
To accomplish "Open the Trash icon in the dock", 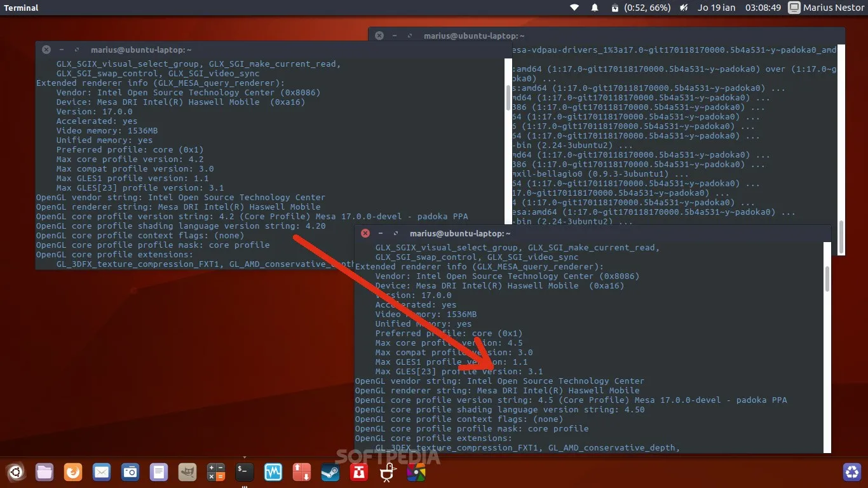I will pos(851,472).
